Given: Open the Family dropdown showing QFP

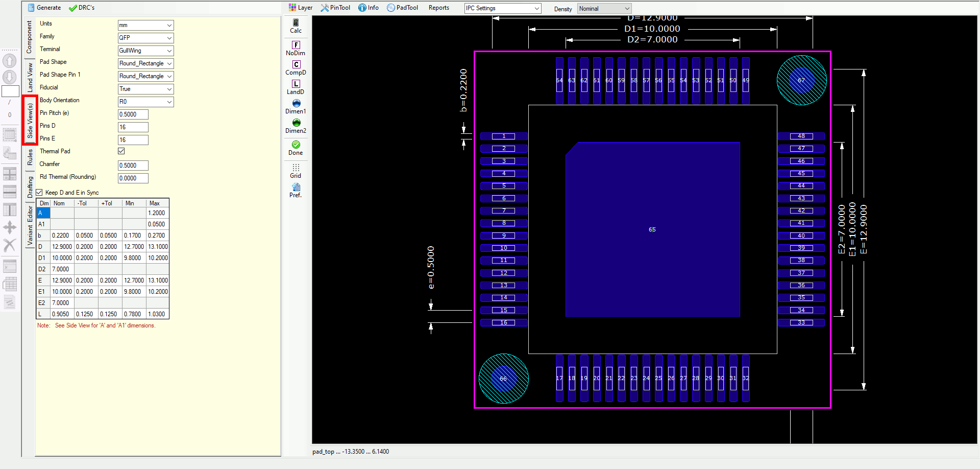Looking at the screenshot, I should click(146, 38).
